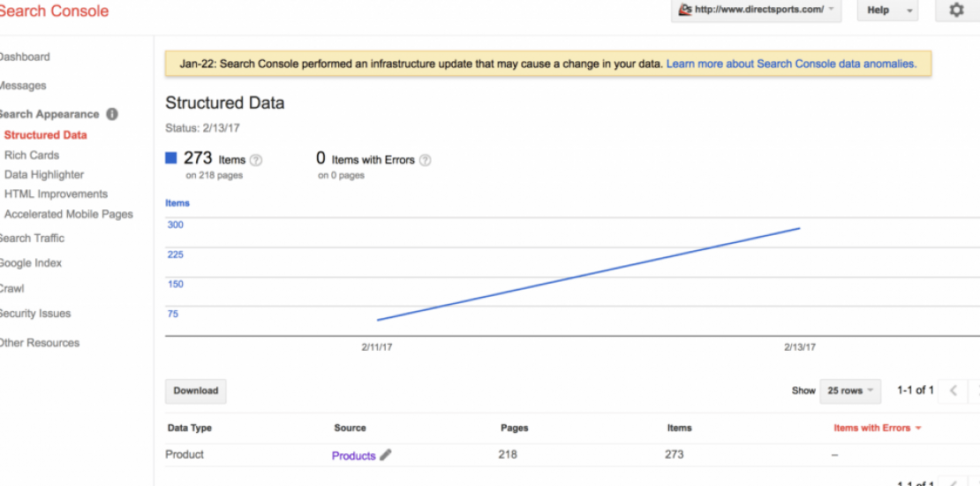Click the pencil edit icon next to Products
The height and width of the screenshot is (486, 980).
pos(385,455)
